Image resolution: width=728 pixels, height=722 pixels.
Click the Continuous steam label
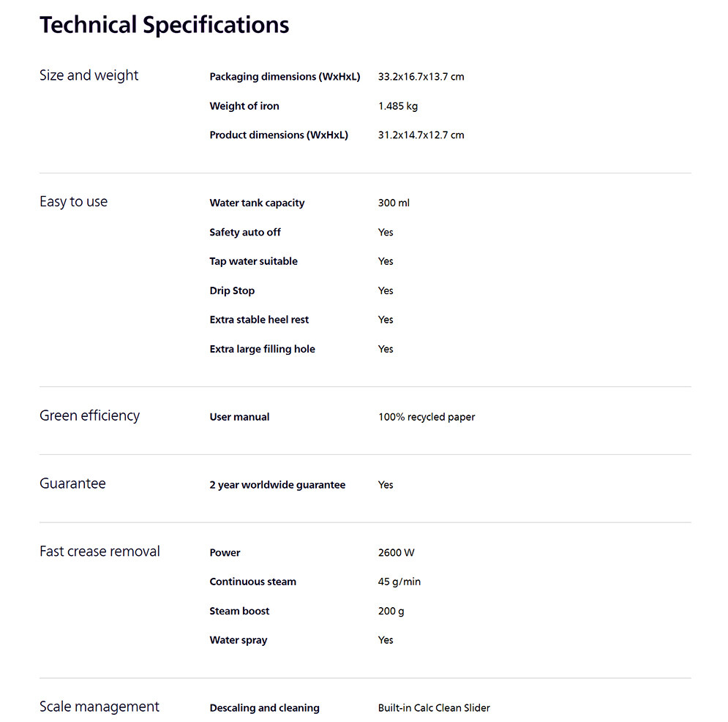pyautogui.click(x=252, y=582)
